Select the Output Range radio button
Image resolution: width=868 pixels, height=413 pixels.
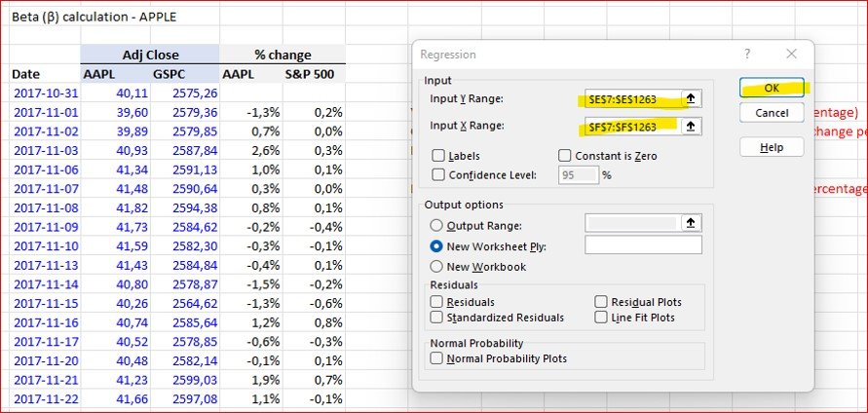[x=436, y=225]
